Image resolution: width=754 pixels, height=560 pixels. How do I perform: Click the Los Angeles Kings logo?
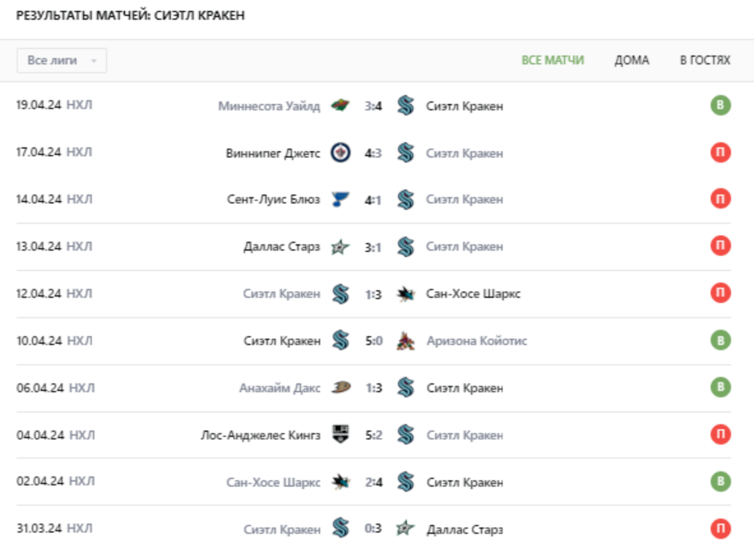click(x=341, y=435)
